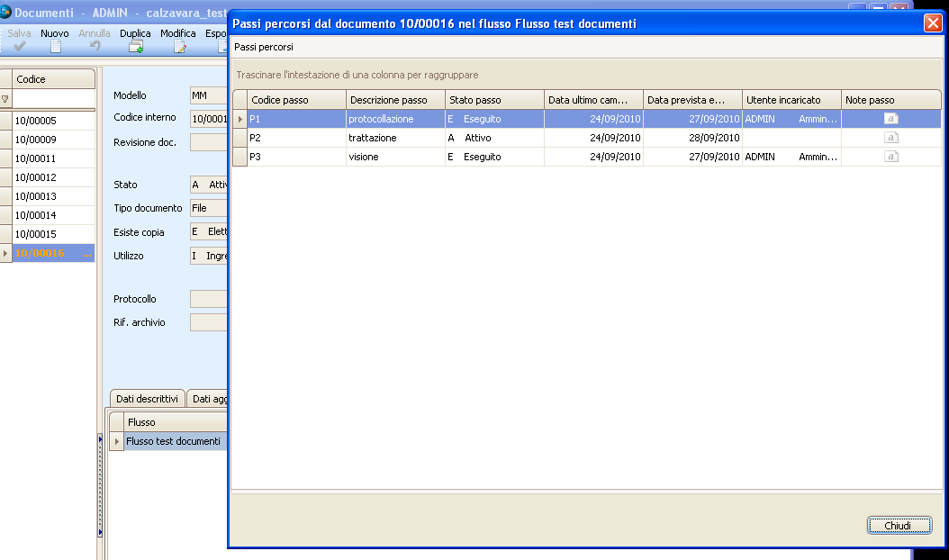Switch to the Dati descrittivi tab
The height and width of the screenshot is (560, 949).
(147, 399)
